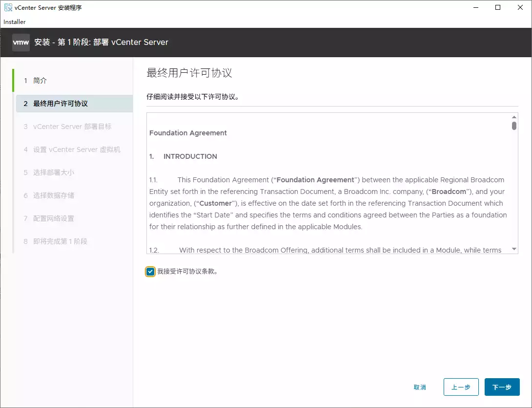The image size is (532, 408).
Task: Click paragraph 1.2 starting With respect to
Action: point(326,250)
